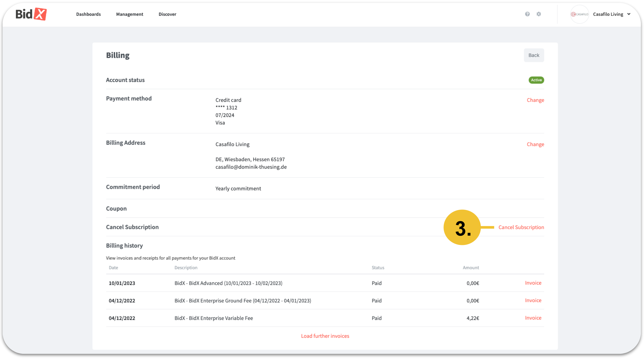Click the Amount column header
644x359 pixels.
pos(471,268)
